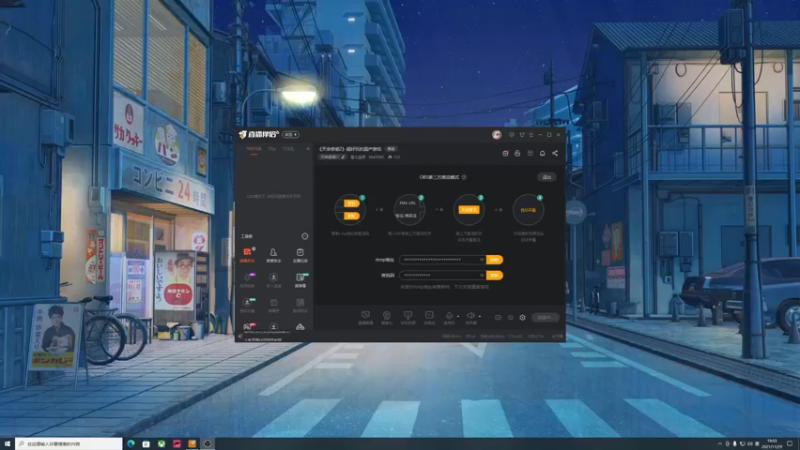Expand the microphone dropdown arrow
Image resolution: width=800 pixels, height=450 pixels.
pyautogui.click(x=458, y=316)
